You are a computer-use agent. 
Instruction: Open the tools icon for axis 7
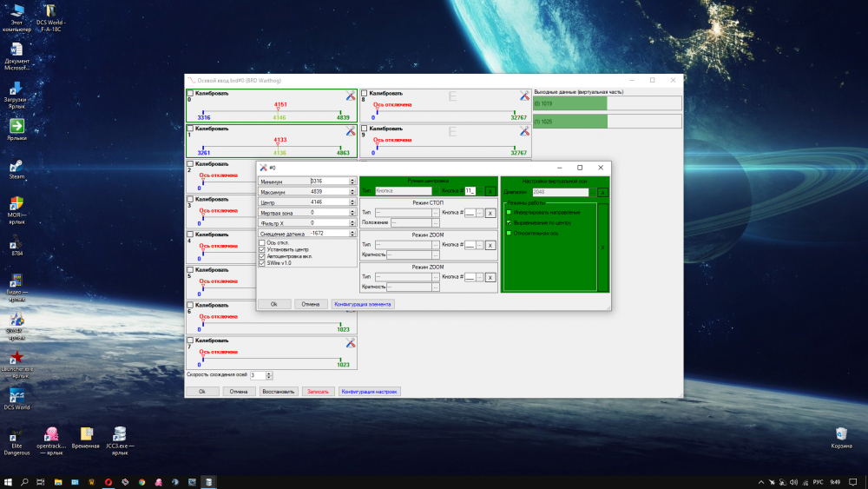click(x=351, y=343)
